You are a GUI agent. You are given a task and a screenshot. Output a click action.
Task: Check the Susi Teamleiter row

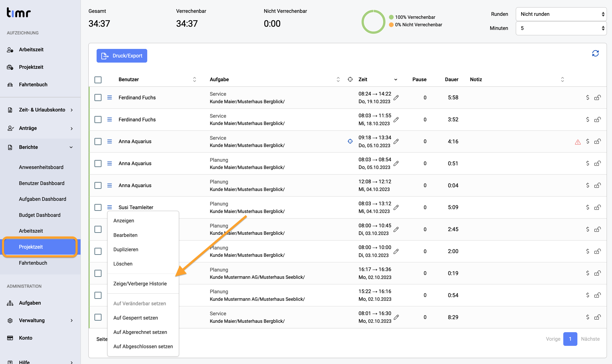[x=98, y=207]
